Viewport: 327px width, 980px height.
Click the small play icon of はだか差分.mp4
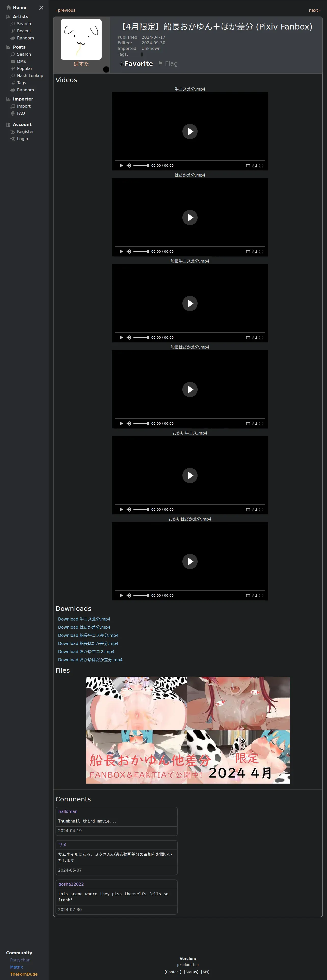pyautogui.click(x=121, y=251)
